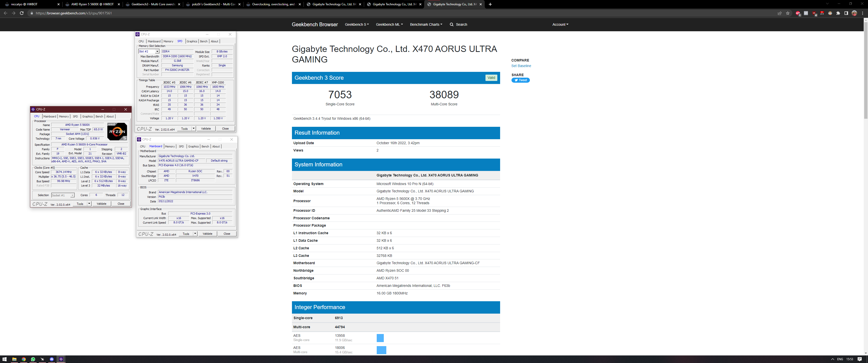Open the uBlock Origin extension icon
The image size is (868, 363).
[x=814, y=13]
